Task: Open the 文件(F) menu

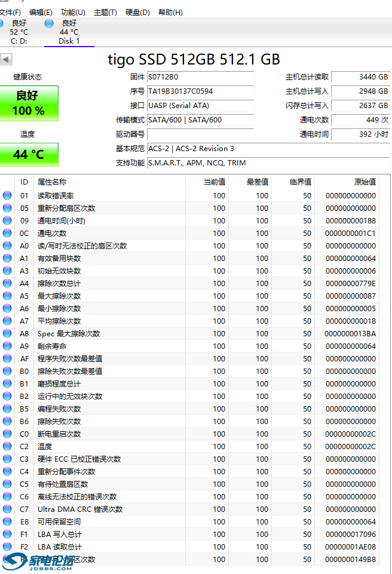Action: [x=10, y=13]
